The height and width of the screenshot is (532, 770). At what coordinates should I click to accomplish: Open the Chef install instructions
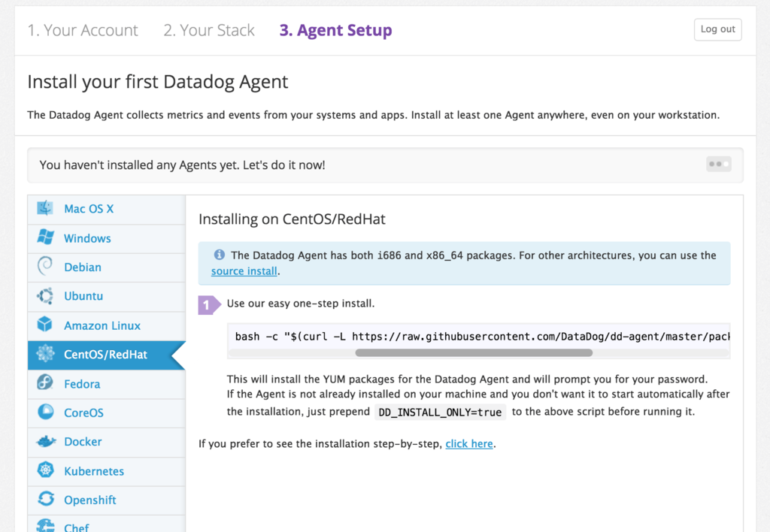pyautogui.click(x=77, y=527)
